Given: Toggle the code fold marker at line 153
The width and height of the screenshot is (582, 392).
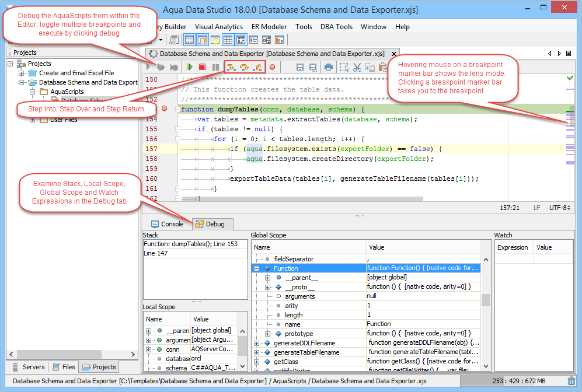Looking at the screenshot, I should [x=178, y=109].
